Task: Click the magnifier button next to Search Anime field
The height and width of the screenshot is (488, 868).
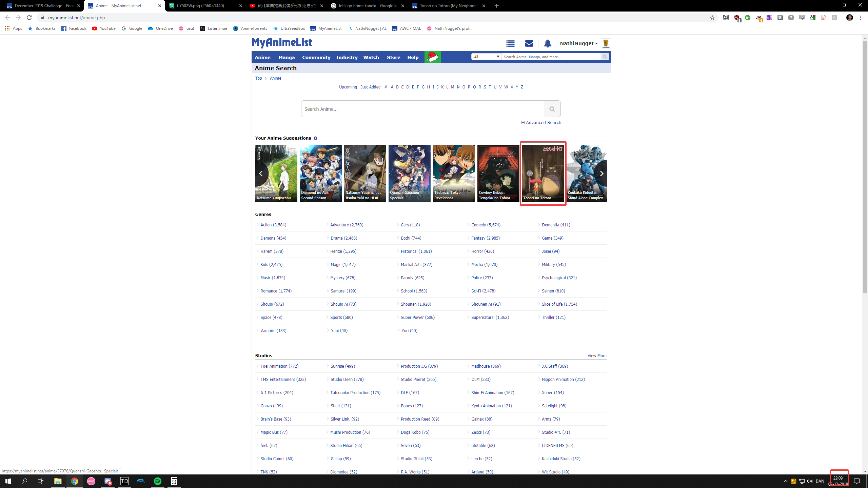Action: click(552, 109)
